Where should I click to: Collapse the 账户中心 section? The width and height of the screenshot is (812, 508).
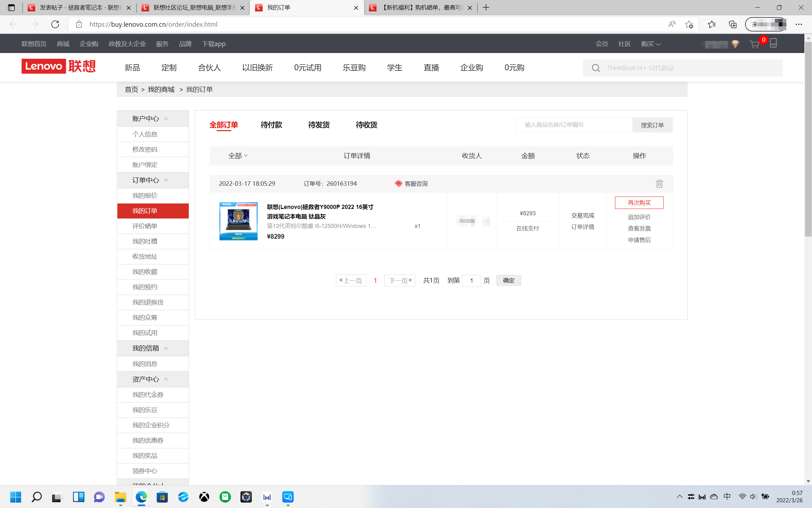click(166, 119)
